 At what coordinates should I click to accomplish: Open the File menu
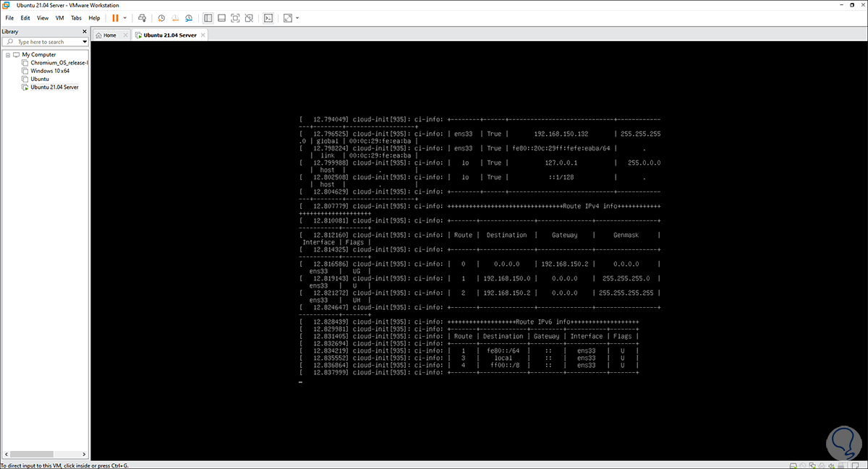[x=9, y=17]
